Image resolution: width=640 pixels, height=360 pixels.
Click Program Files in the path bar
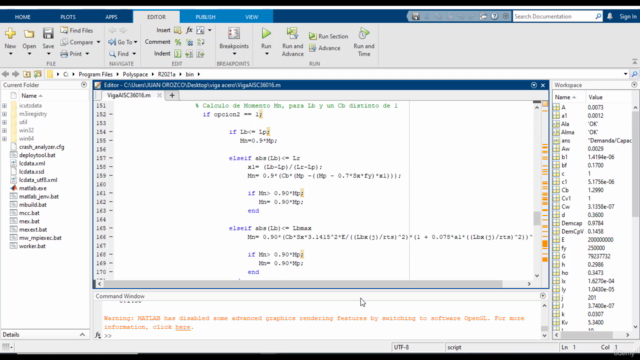pyautogui.click(x=95, y=74)
